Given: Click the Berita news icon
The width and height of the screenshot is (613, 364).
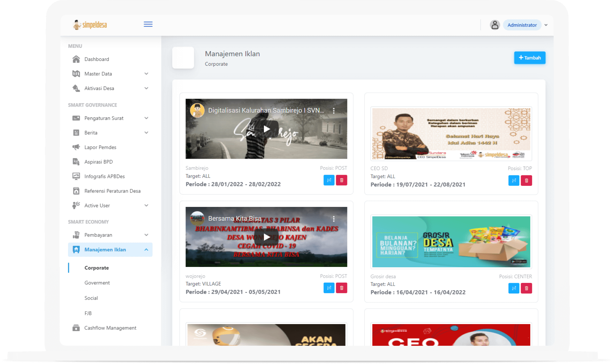Looking at the screenshot, I should tap(76, 133).
